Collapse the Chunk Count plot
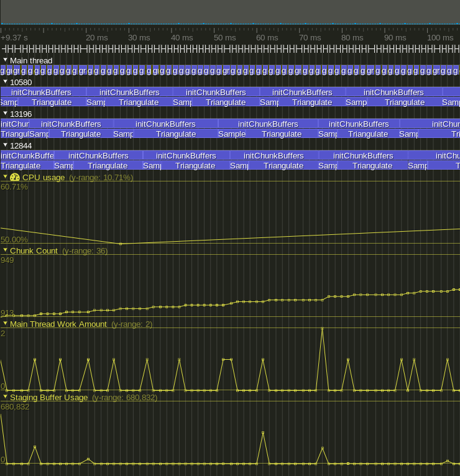Screen dimensions: 460x476 5,250
